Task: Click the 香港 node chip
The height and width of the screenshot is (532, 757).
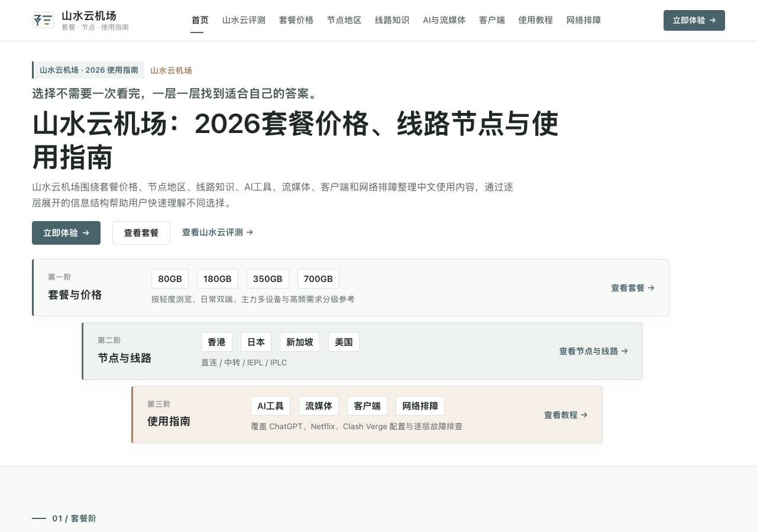Action: pos(217,342)
